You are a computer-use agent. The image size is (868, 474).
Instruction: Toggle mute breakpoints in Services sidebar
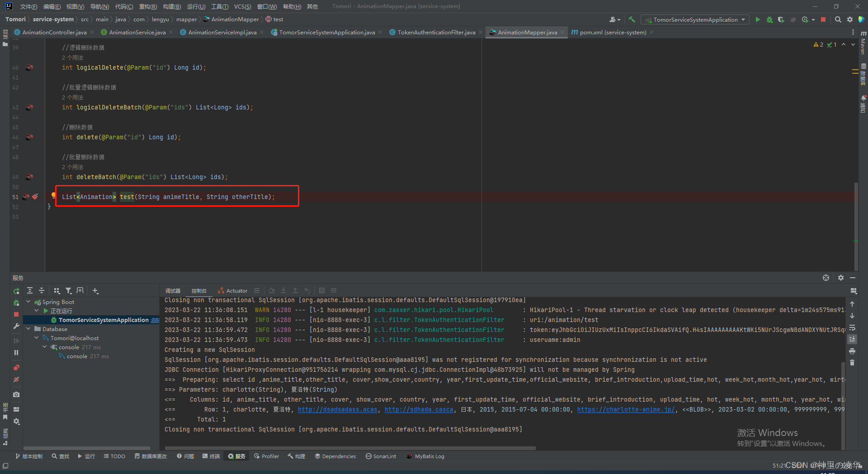[16, 379]
